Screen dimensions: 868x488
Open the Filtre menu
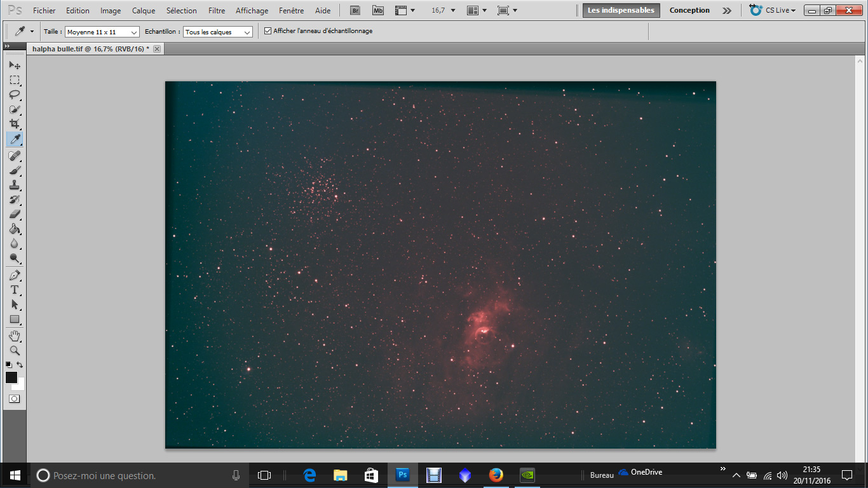[217, 10]
